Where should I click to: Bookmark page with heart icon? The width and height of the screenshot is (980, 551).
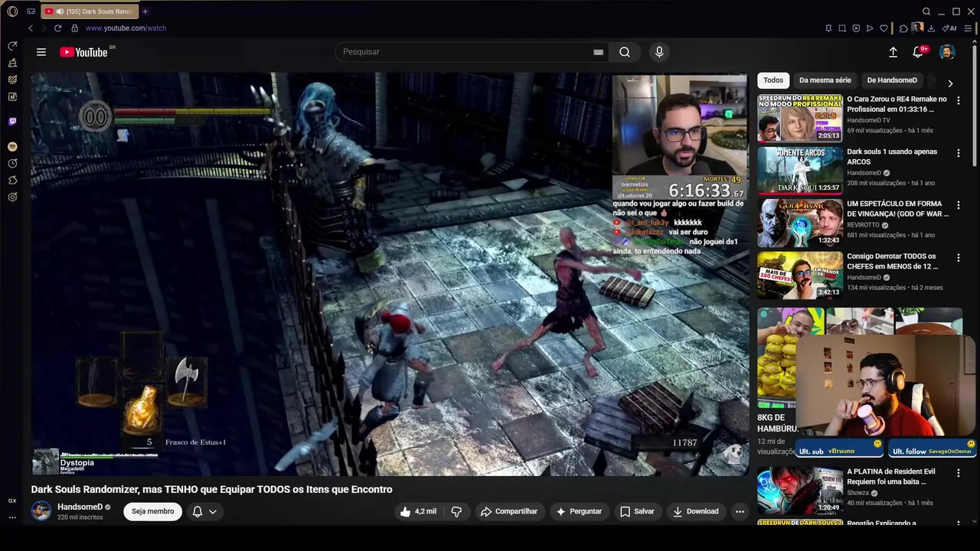[x=884, y=28]
